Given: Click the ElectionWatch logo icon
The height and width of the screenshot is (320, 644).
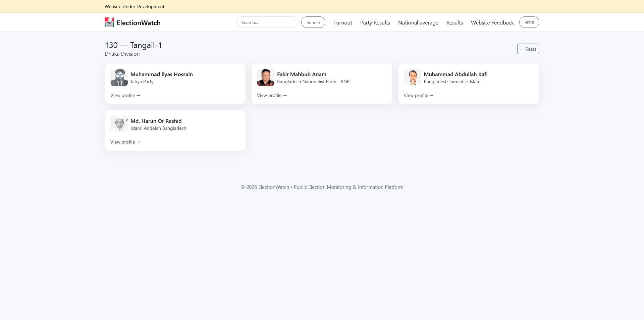Looking at the screenshot, I should point(109,22).
